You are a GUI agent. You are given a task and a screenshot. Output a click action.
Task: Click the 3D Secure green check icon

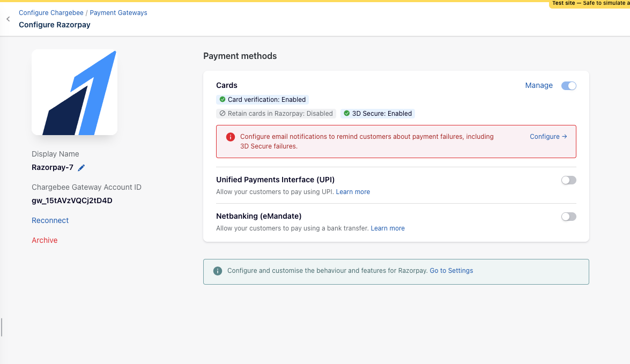pyautogui.click(x=347, y=113)
